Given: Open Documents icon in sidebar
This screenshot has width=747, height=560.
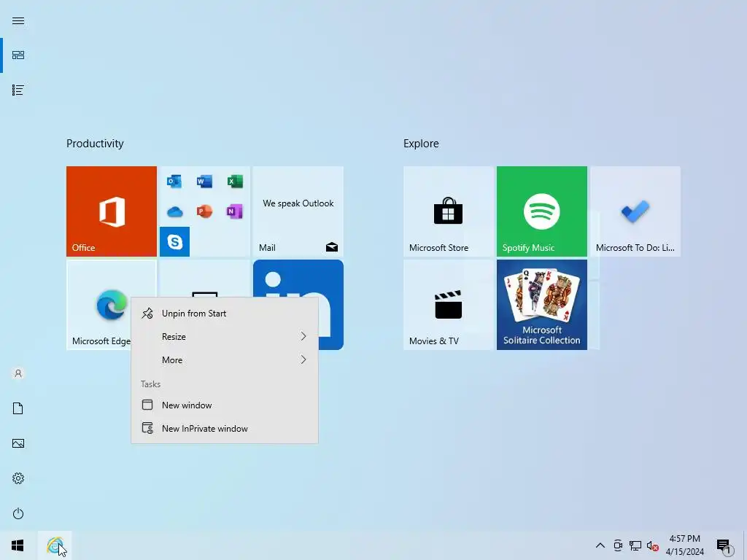Looking at the screenshot, I should [18, 408].
